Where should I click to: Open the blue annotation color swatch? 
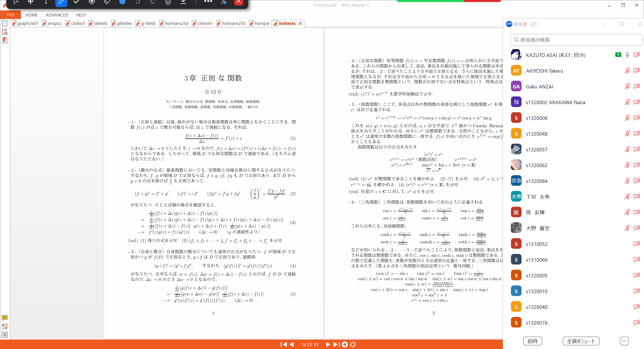(122, 2)
